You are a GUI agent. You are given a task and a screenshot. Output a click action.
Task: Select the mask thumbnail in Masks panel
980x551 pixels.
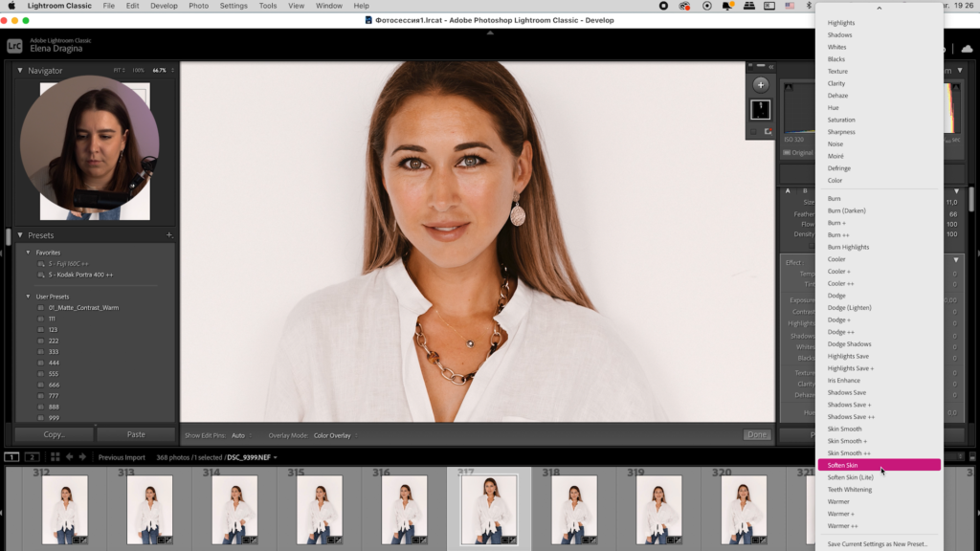coord(761,109)
